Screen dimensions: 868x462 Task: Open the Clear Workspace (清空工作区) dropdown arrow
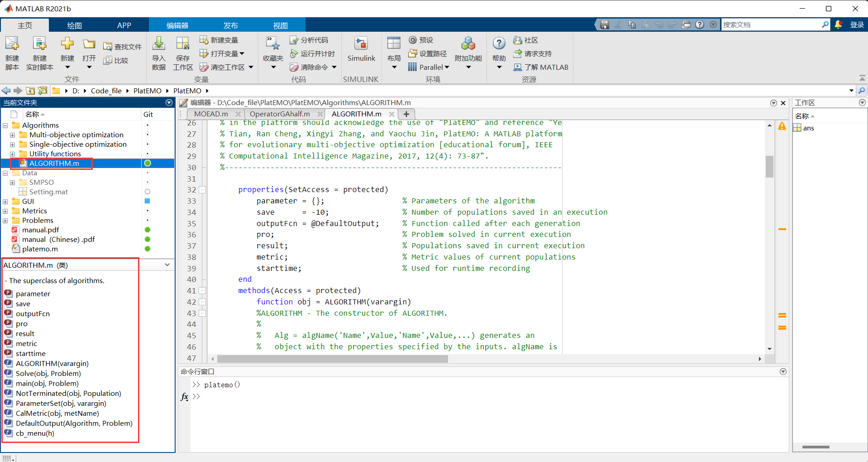click(x=251, y=67)
